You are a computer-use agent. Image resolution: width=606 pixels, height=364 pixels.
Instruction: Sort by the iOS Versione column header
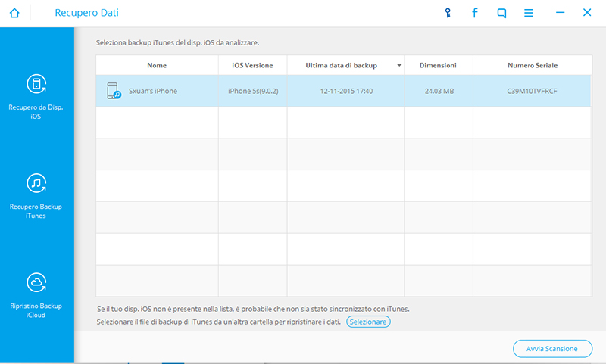click(252, 66)
